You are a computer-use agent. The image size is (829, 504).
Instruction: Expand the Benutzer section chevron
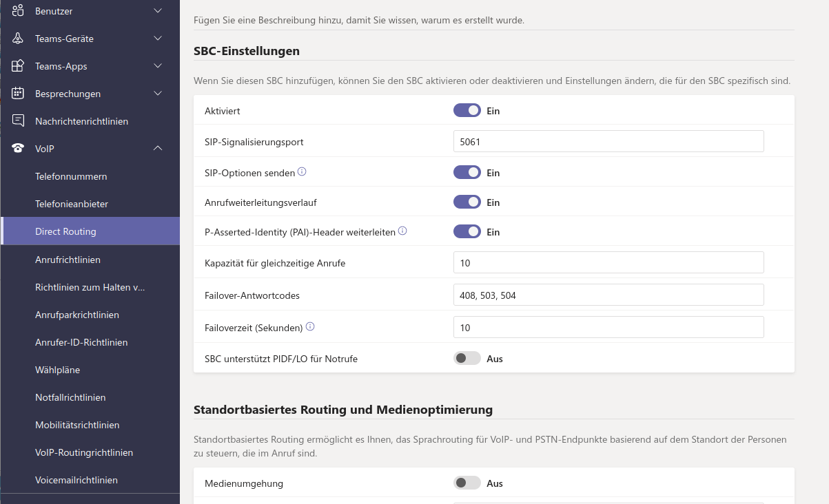pos(158,11)
